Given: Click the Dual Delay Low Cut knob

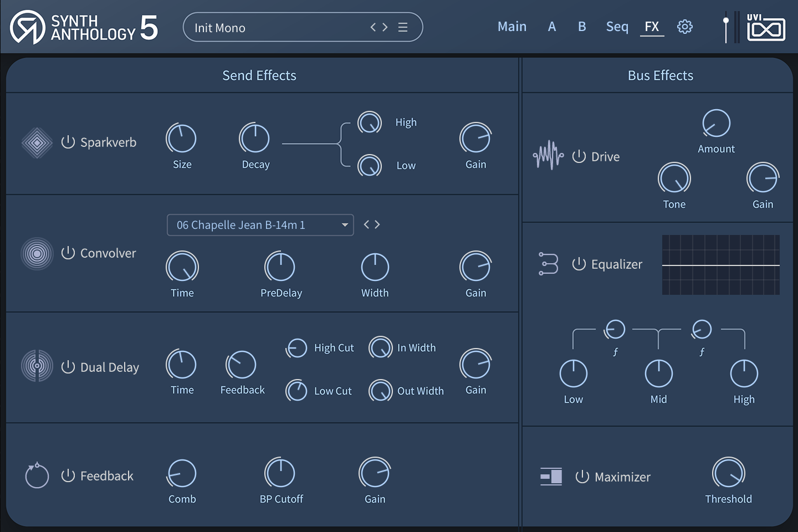Looking at the screenshot, I should pyautogui.click(x=297, y=391).
